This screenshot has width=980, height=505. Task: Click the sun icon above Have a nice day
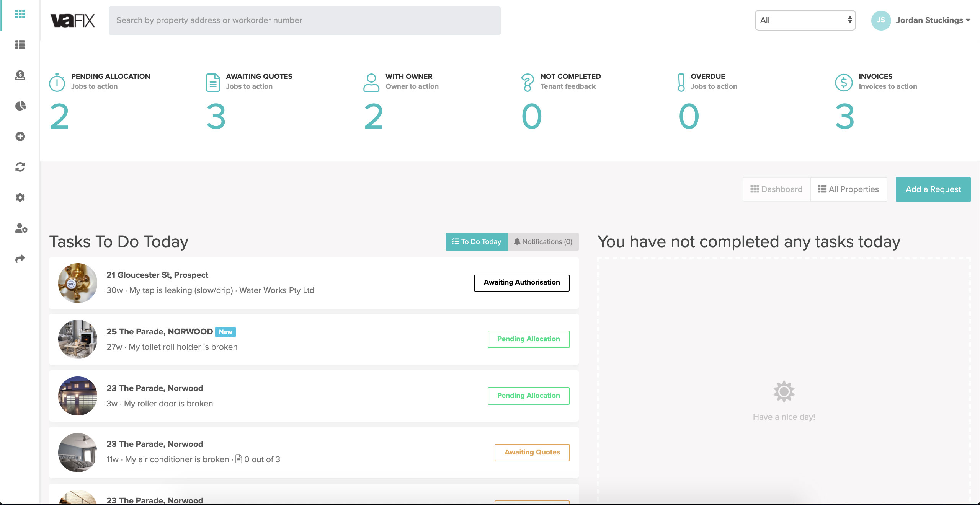pyautogui.click(x=784, y=391)
